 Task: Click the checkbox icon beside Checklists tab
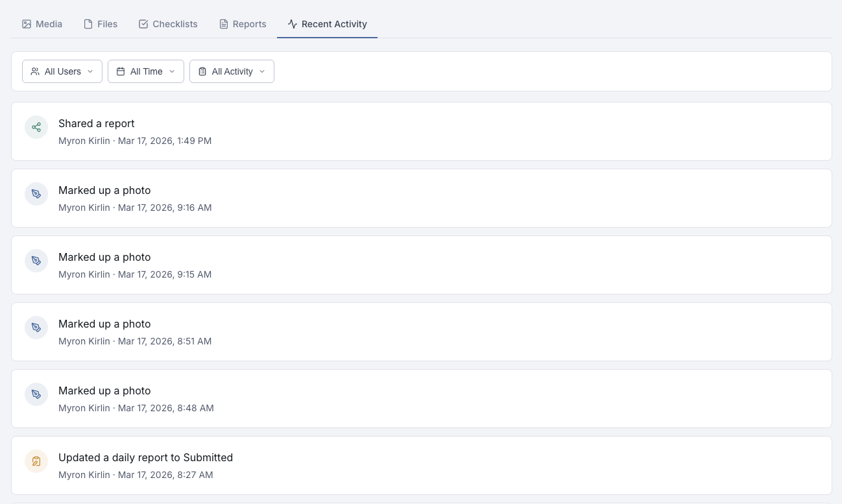[143, 24]
